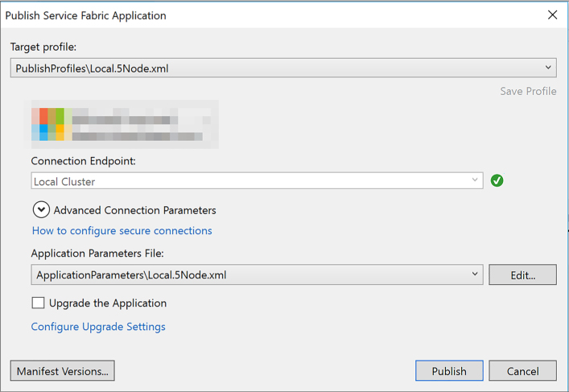Open the Target profile dropdown

[283, 68]
